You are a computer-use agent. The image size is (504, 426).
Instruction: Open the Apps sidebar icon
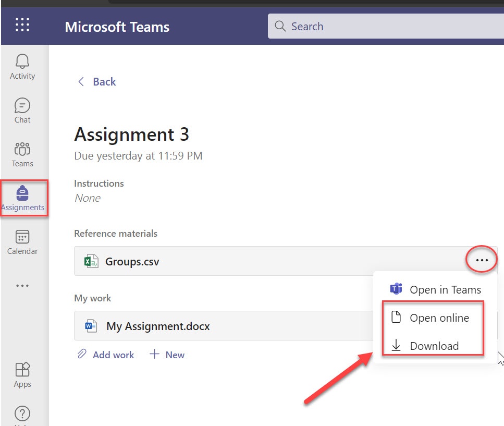tap(22, 369)
